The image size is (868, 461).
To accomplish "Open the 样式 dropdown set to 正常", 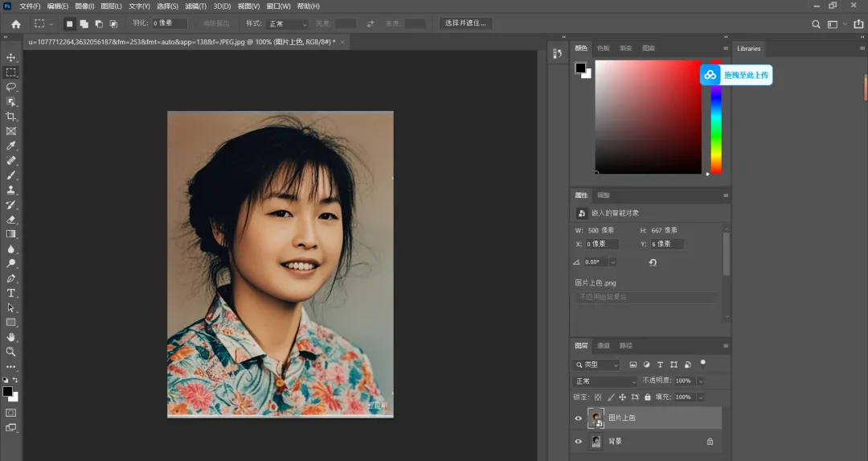I will coord(287,24).
